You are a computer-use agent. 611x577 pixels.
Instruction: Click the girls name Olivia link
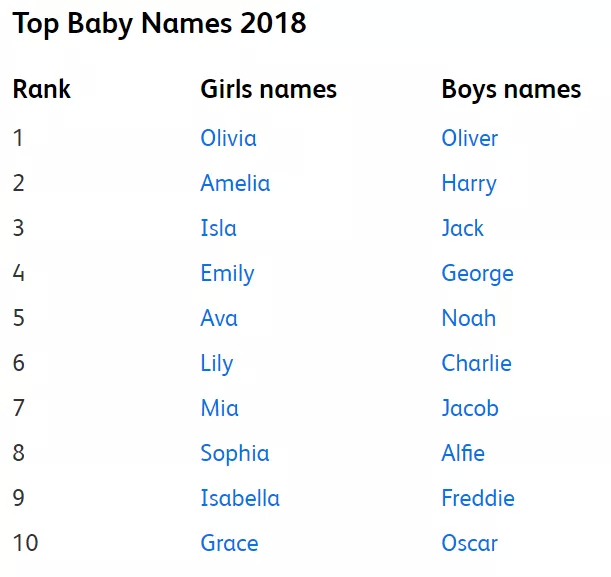click(x=228, y=139)
